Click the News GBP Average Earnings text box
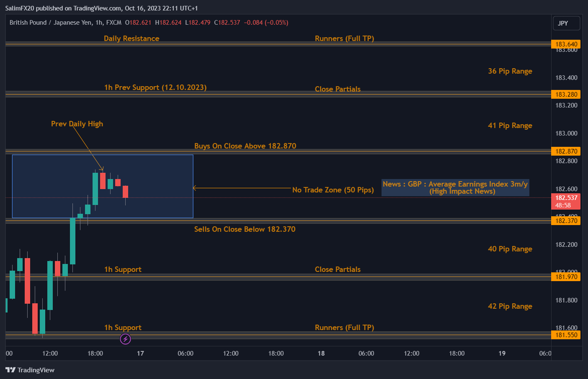 click(455, 187)
